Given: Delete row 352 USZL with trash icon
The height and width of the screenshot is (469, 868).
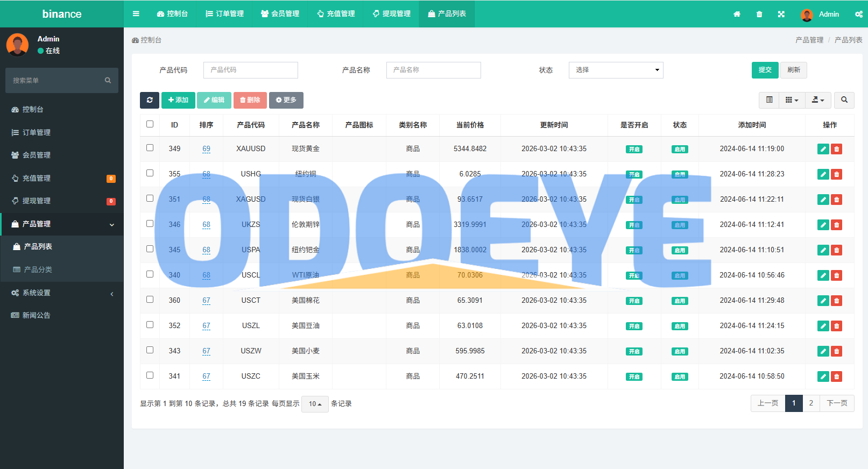Looking at the screenshot, I should point(836,326).
